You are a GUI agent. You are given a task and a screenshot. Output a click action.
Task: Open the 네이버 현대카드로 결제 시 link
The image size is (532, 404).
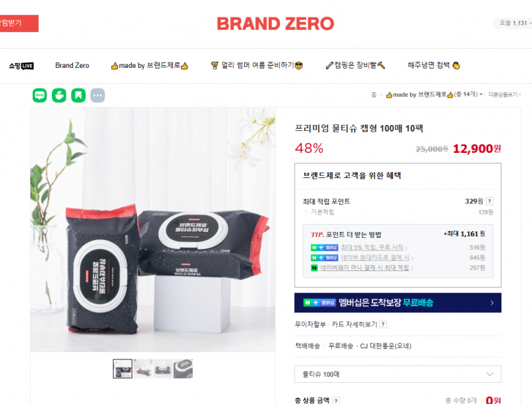coord(375,258)
